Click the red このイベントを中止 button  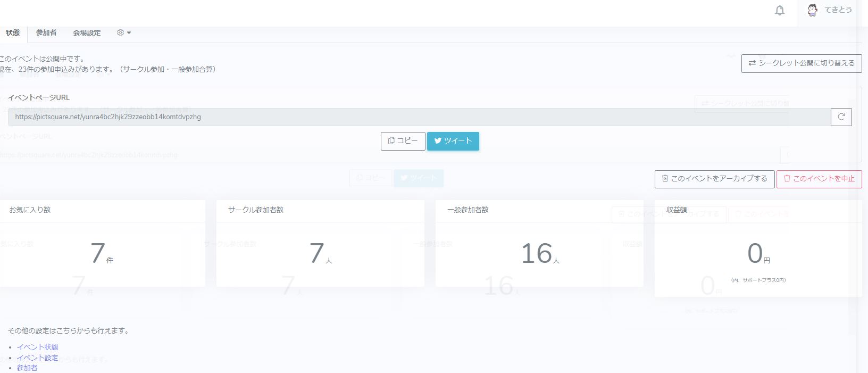pos(819,179)
